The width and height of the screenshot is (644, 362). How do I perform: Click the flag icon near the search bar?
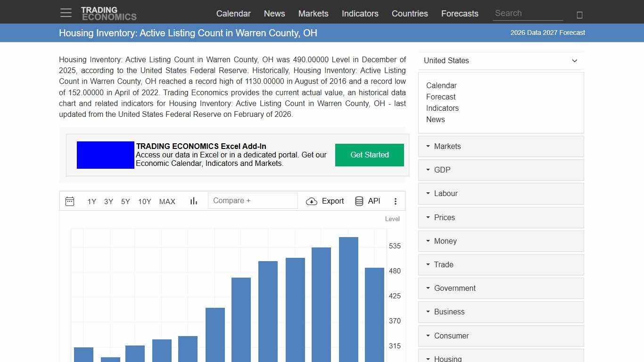coord(579,15)
